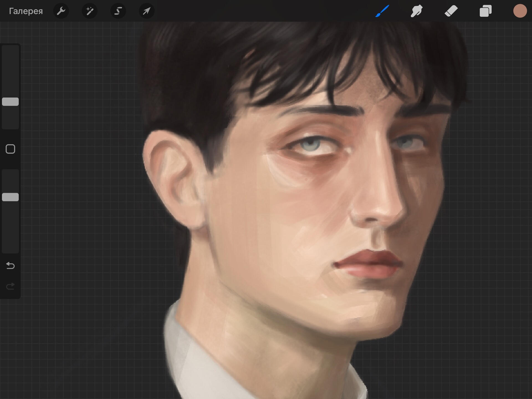The height and width of the screenshot is (399, 532).
Task: Select the Smudge finger tool
Action: [416, 11]
